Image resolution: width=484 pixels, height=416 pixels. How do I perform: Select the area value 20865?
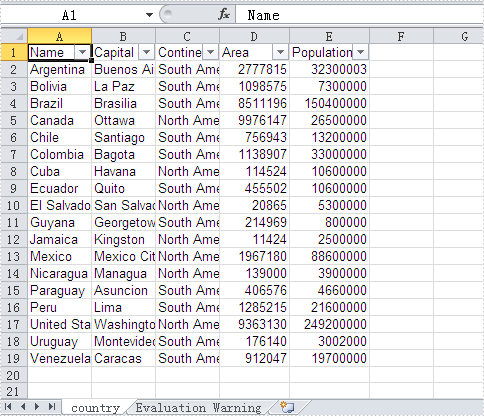pyautogui.click(x=254, y=205)
